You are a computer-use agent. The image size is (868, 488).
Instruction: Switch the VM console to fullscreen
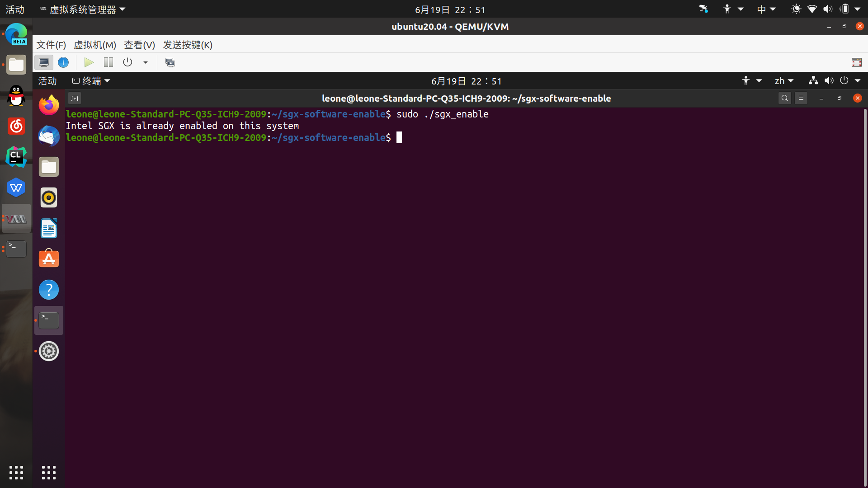(856, 62)
